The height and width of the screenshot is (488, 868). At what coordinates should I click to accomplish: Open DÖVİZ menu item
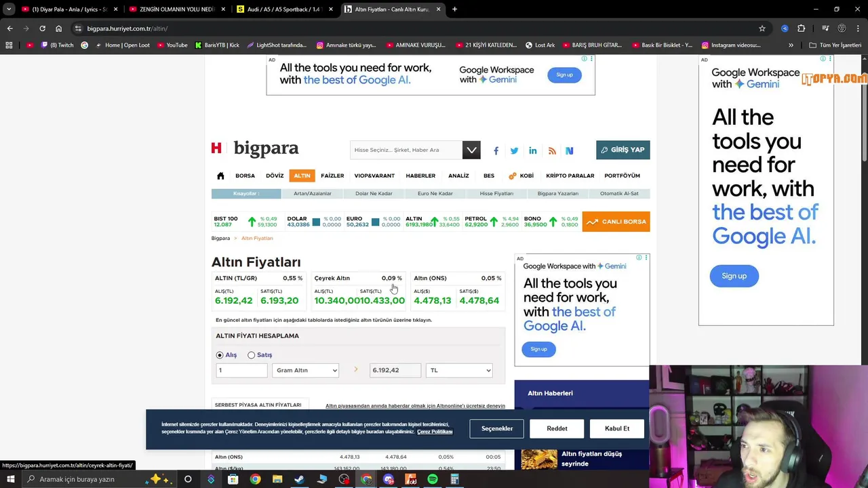point(275,176)
